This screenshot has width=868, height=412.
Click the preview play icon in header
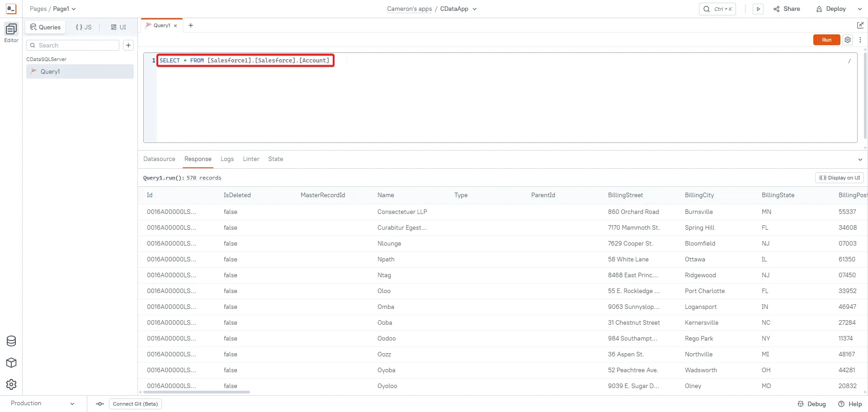pyautogui.click(x=758, y=9)
